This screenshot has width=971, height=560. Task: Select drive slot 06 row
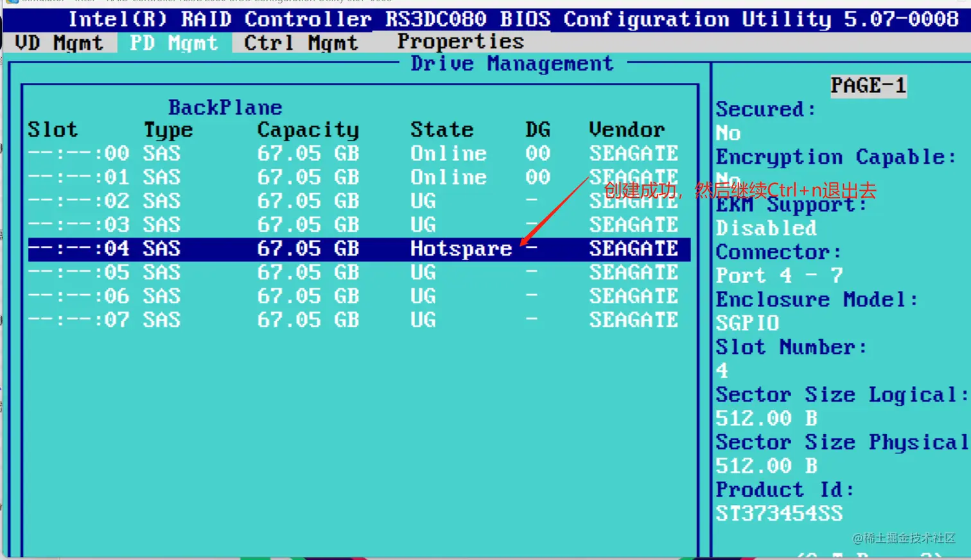(359, 297)
